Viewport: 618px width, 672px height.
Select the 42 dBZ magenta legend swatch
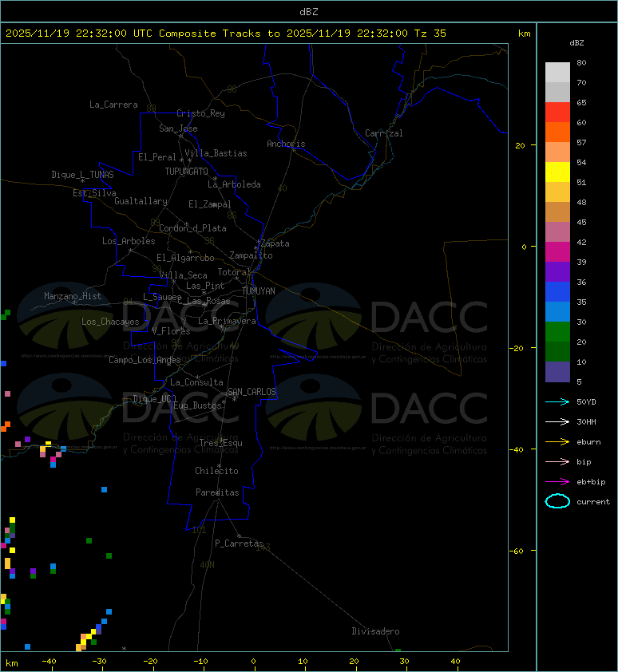(x=557, y=252)
